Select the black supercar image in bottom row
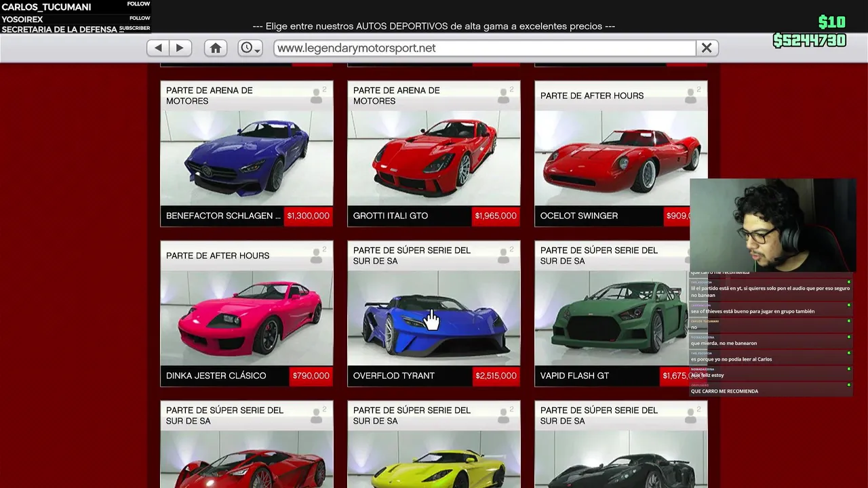 [620, 459]
